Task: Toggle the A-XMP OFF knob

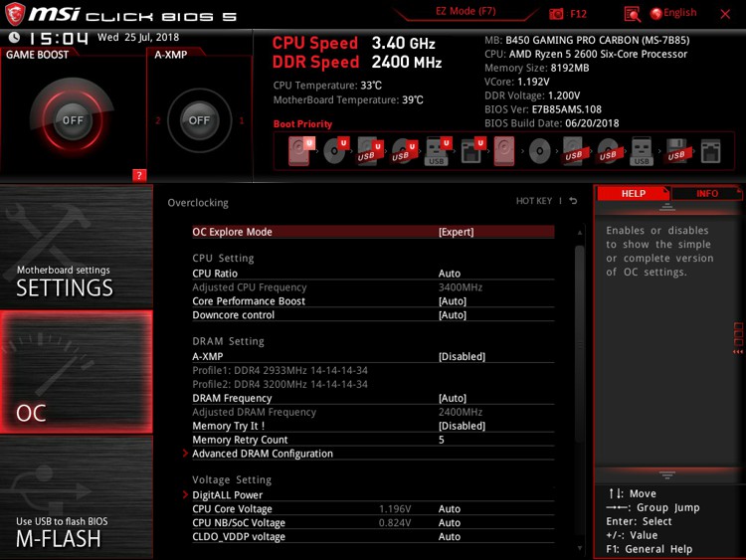Action: [x=199, y=120]
